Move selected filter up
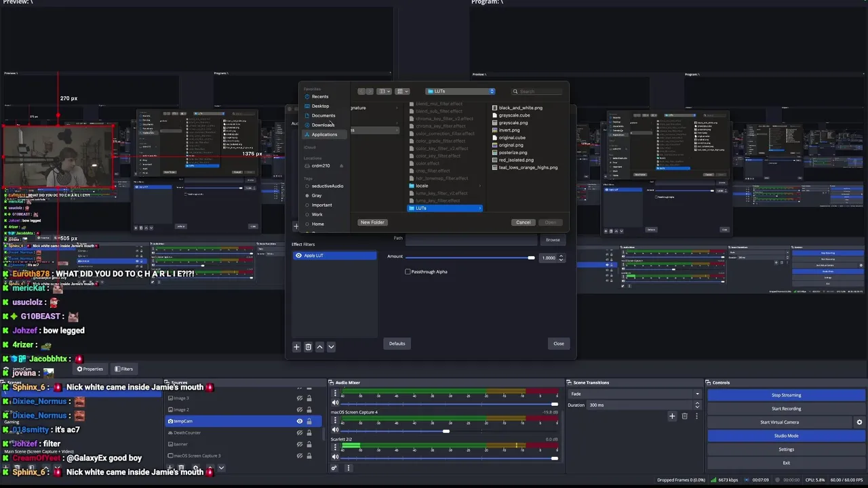This screenshot has width=868, height=488. click(x=319, y=346)
